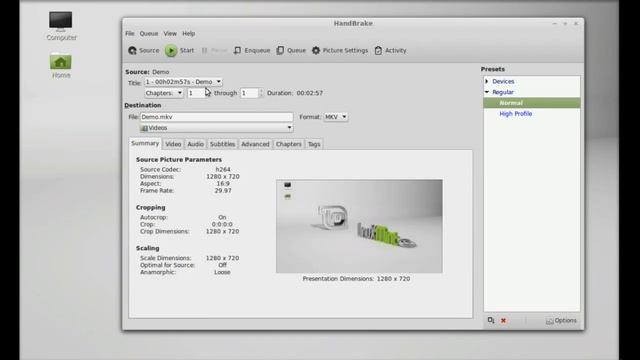Open the File menu
The height and width of the screenshot is (360, 640).
click(x=130, y=33)
